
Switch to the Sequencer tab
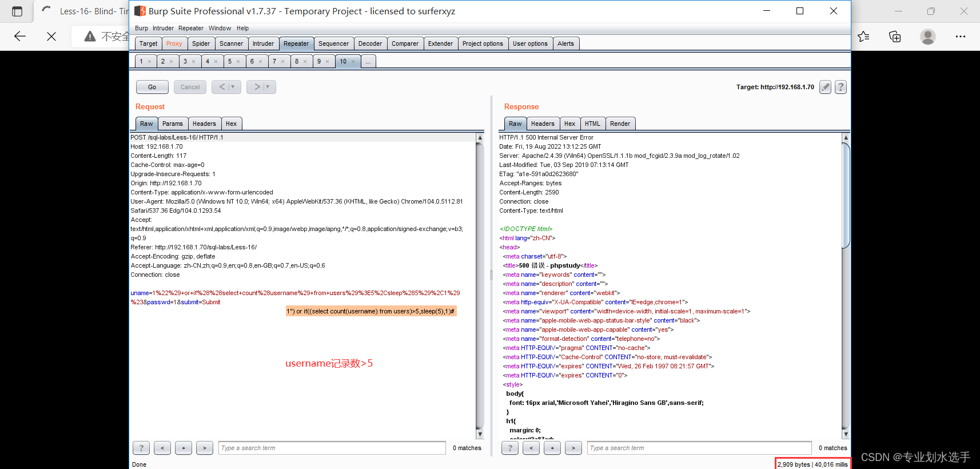tap(333, 43)
